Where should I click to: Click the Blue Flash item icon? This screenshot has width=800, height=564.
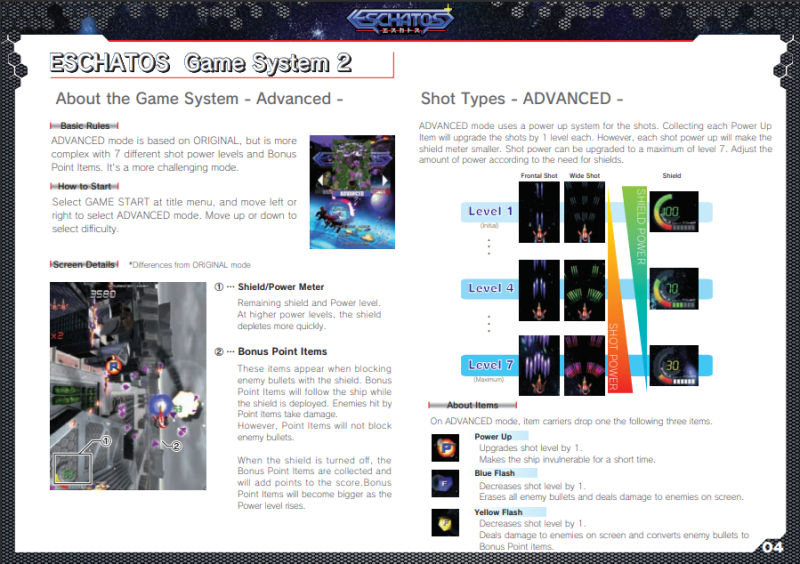point(445,483)
